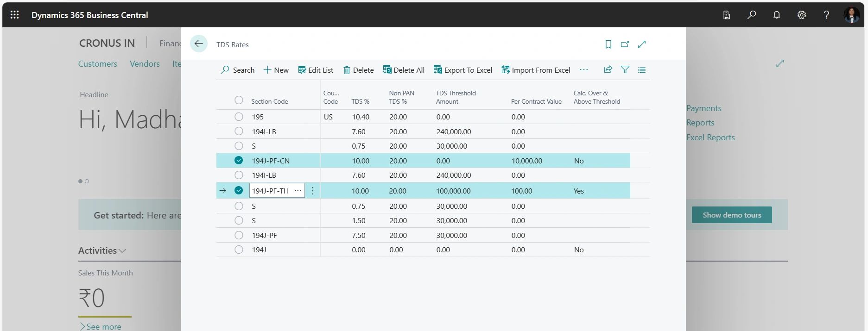The width and height of the screenshot is (868, 331).
Task: Bookmark the TDS Rates page
Action: coord(608,44)
